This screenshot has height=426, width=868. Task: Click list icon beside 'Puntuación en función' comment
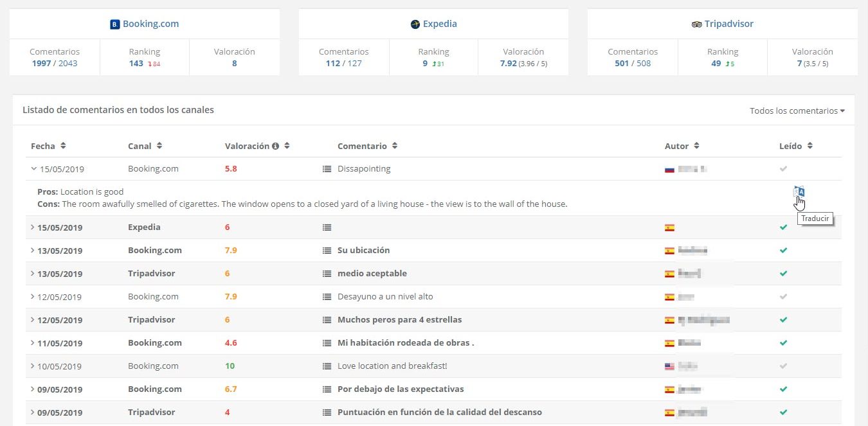pyautogui.click(x=327, y=413)
